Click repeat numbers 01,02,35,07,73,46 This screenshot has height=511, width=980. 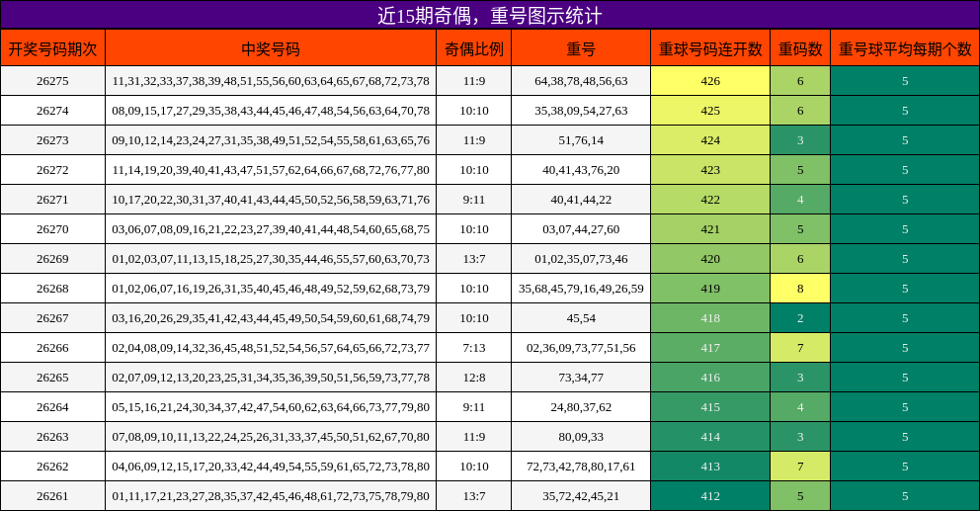[581, 259]
